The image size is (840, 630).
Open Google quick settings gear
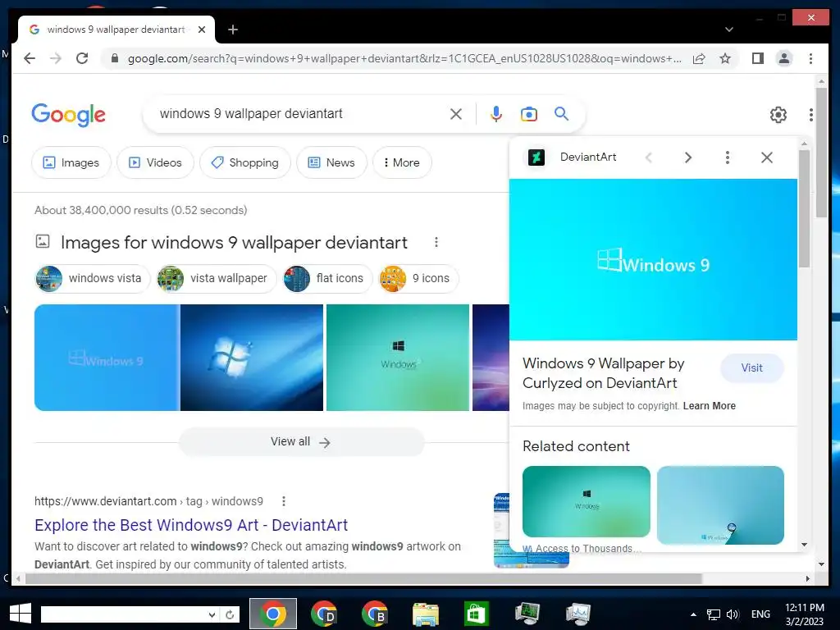(x=778, y=114)
